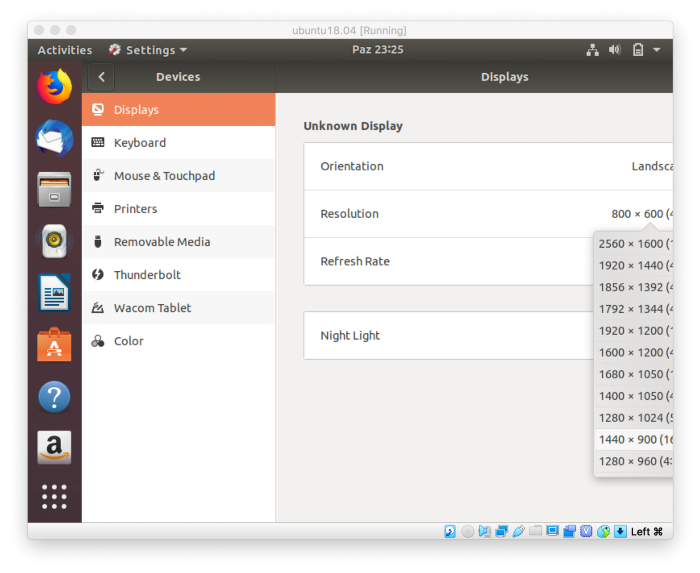Image resolution: width=700 pixels, height=573 pixels.
Task: Open Ubuntu Software store icon
Action: click(54, 345)
